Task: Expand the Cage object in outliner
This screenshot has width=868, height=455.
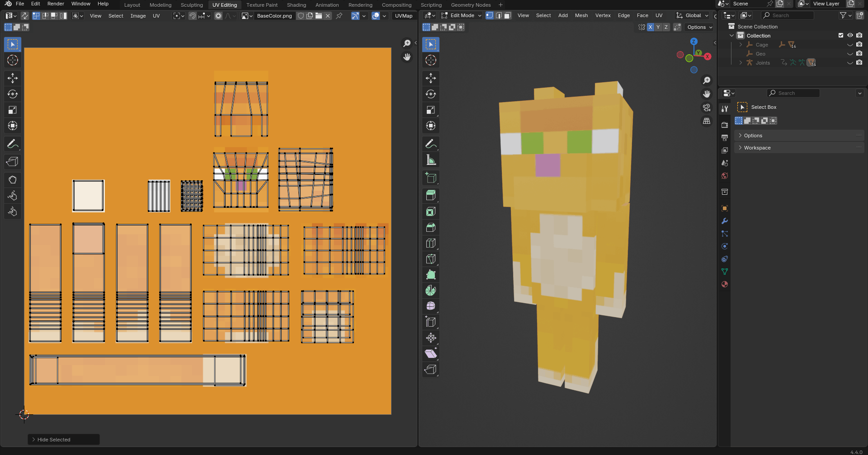Action: (741, 45)
